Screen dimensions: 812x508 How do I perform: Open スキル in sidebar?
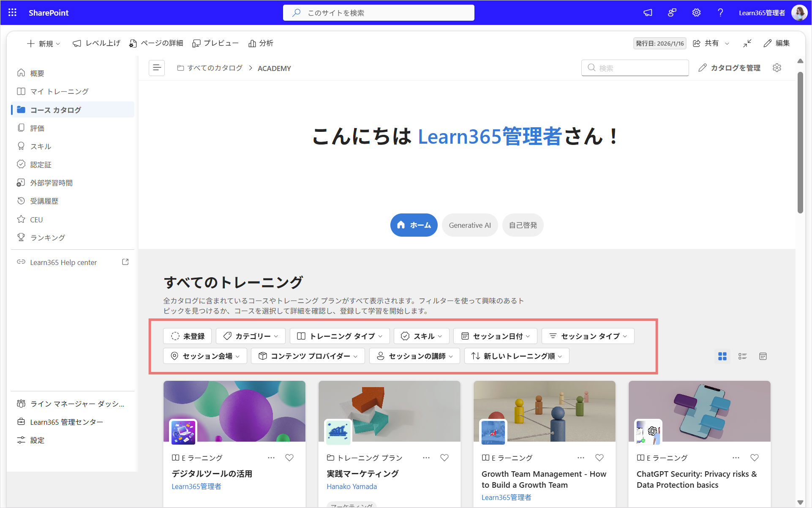[73, 146]
